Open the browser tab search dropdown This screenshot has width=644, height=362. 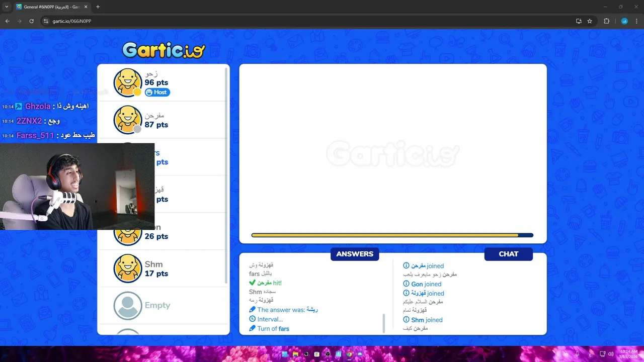tap(7, 7)
